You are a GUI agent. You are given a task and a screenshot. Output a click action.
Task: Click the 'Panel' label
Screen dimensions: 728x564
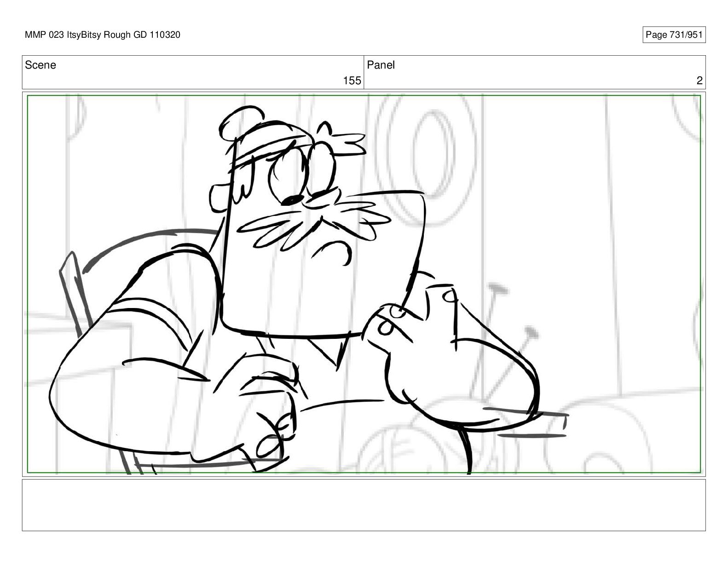(x=381, y=65)
